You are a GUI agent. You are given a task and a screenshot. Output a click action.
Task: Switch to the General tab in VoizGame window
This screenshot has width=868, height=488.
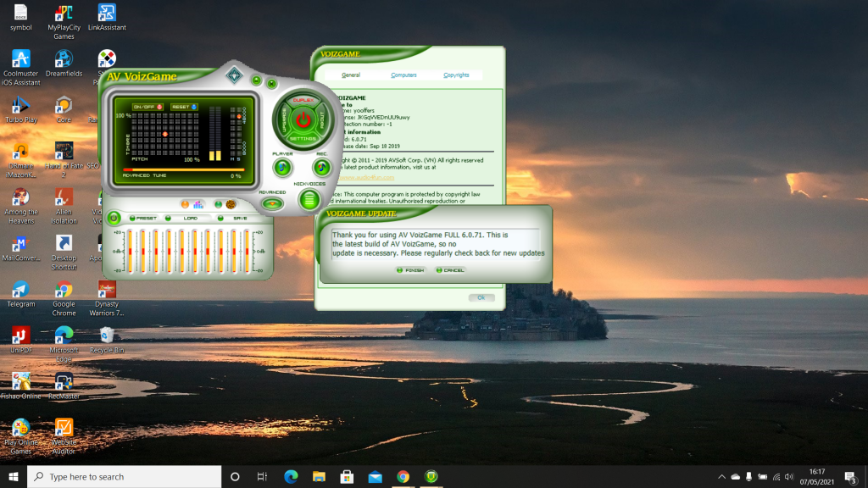click(350, 75)
